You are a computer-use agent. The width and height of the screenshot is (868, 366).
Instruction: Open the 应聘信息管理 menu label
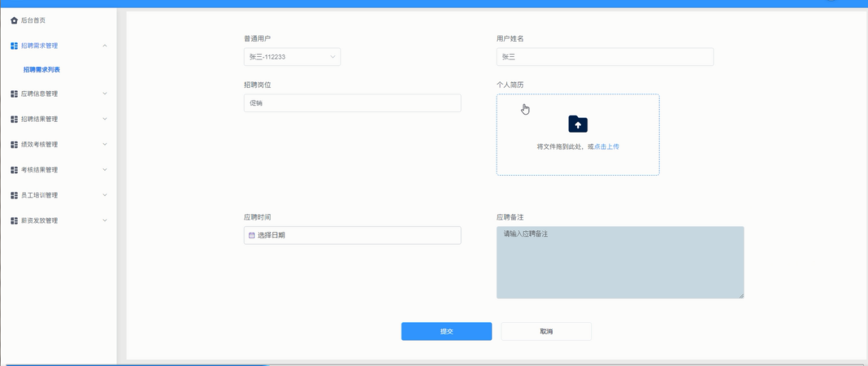click(40, 94)
